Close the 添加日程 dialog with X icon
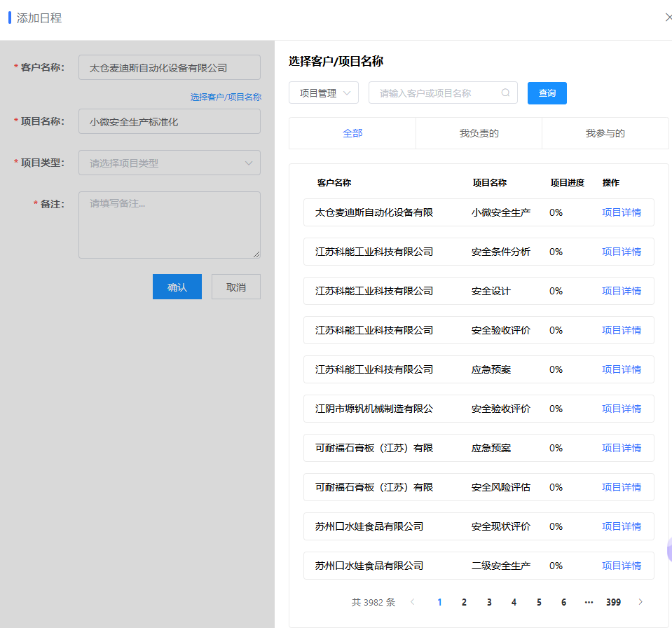 pyautogui.click(x=668, y=18)
